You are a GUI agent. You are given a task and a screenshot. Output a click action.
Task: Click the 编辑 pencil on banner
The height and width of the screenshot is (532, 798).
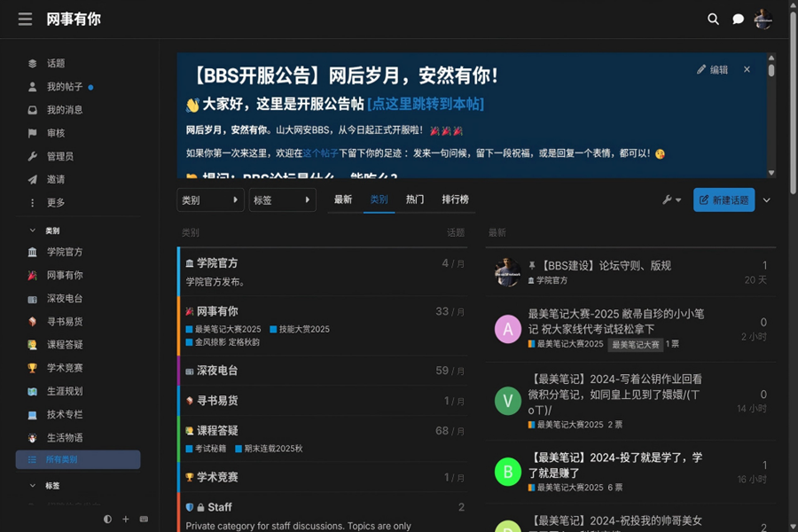712,69
